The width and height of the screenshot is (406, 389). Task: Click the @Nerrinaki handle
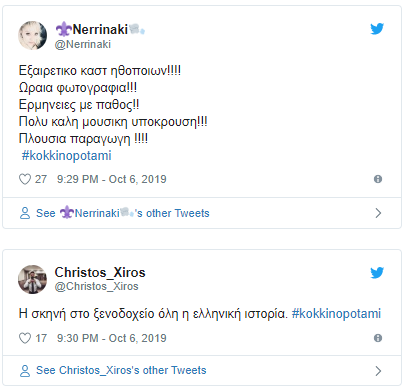tap(83, 44)
